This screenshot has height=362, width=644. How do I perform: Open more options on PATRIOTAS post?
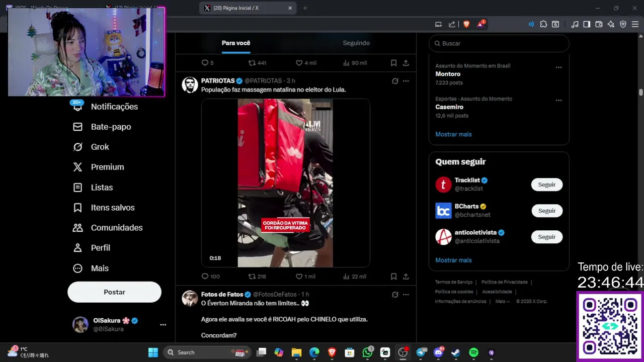click(x=406, y=81)
